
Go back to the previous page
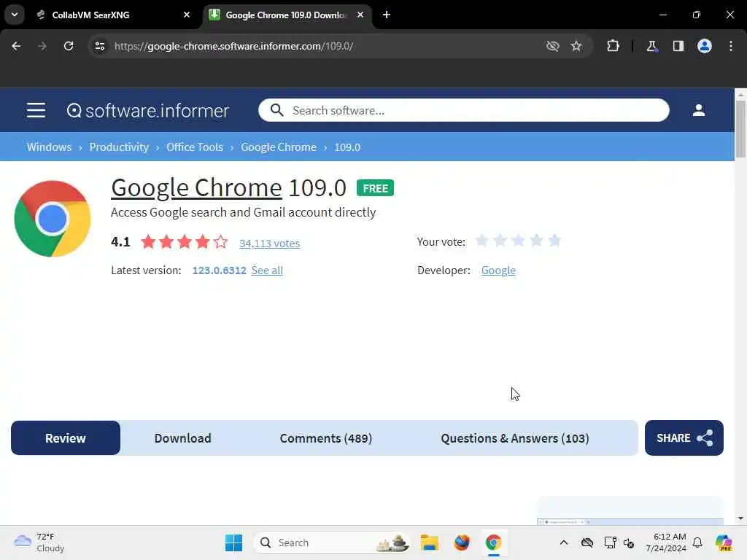pyautogui.click(x=16, y=46)
